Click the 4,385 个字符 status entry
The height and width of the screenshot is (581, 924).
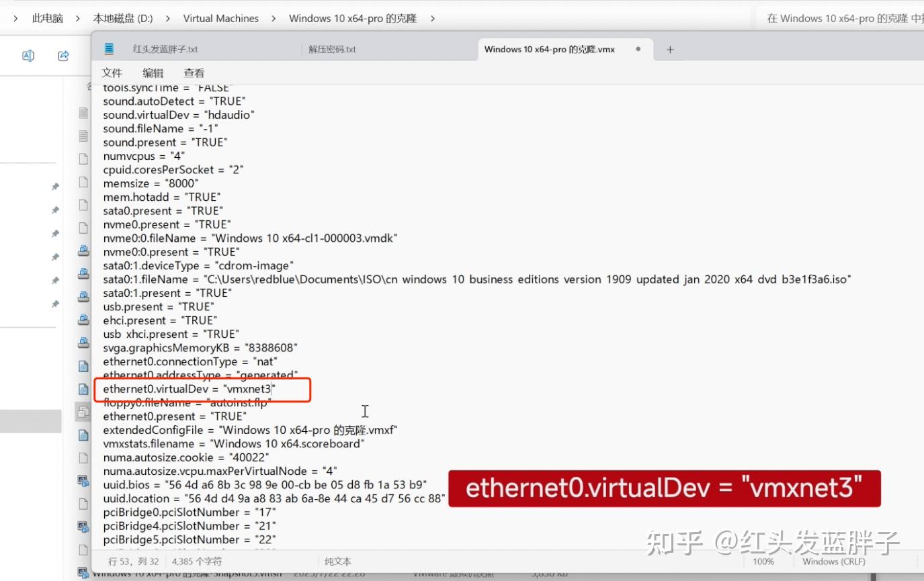coord(197,562)
